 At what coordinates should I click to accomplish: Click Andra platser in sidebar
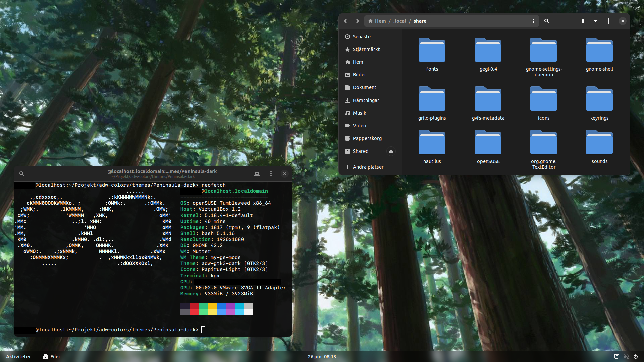pos(368,167)
